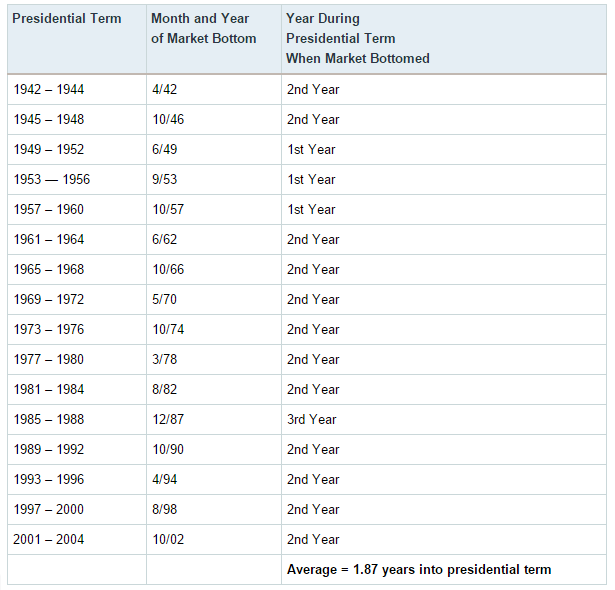
Task: Select the 1981 – 1984 term cell
Action: [49, 389]
